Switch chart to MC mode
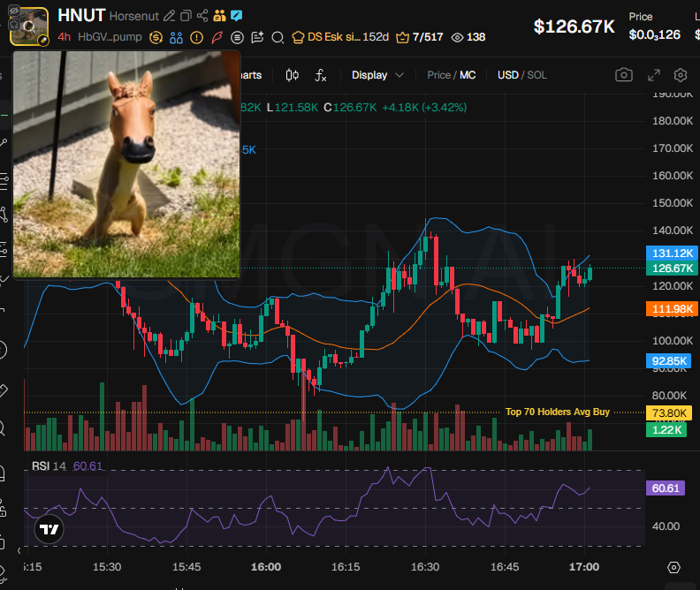This screenshot has width=700, height=590. point(468,75)
